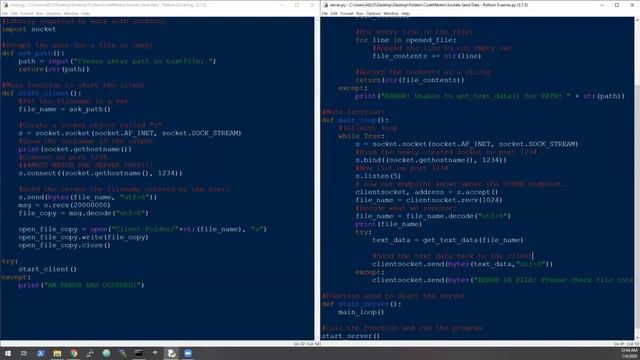Open Window menu in client.py window

71,13
